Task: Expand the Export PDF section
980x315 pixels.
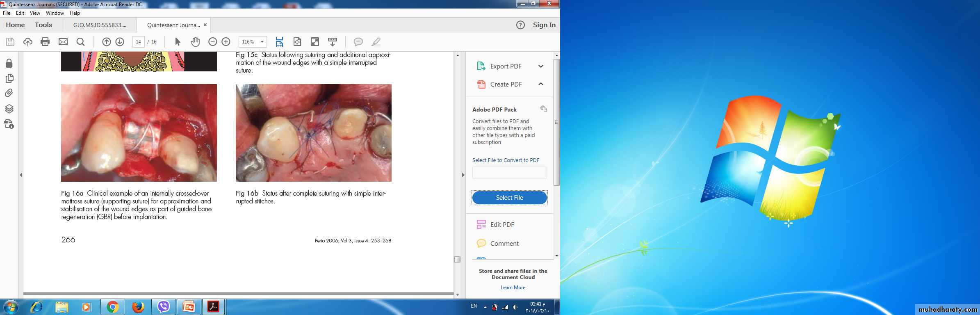Action: coord(540,66)
